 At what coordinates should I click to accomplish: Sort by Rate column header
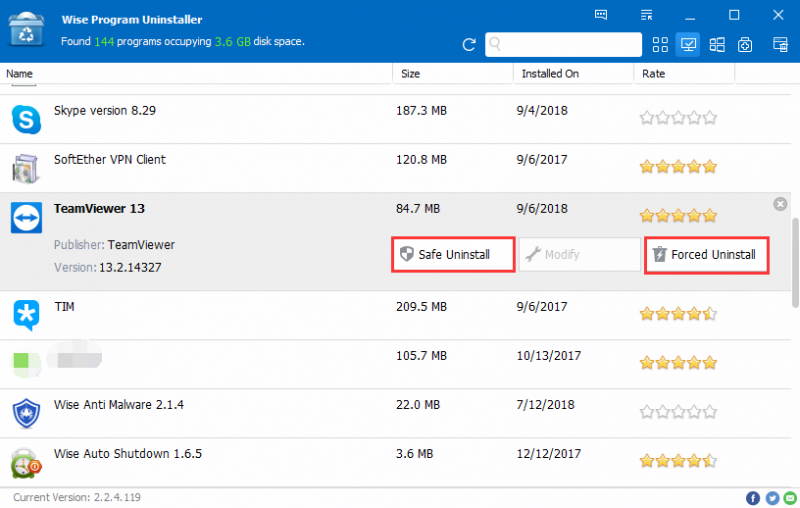point(653,73)
